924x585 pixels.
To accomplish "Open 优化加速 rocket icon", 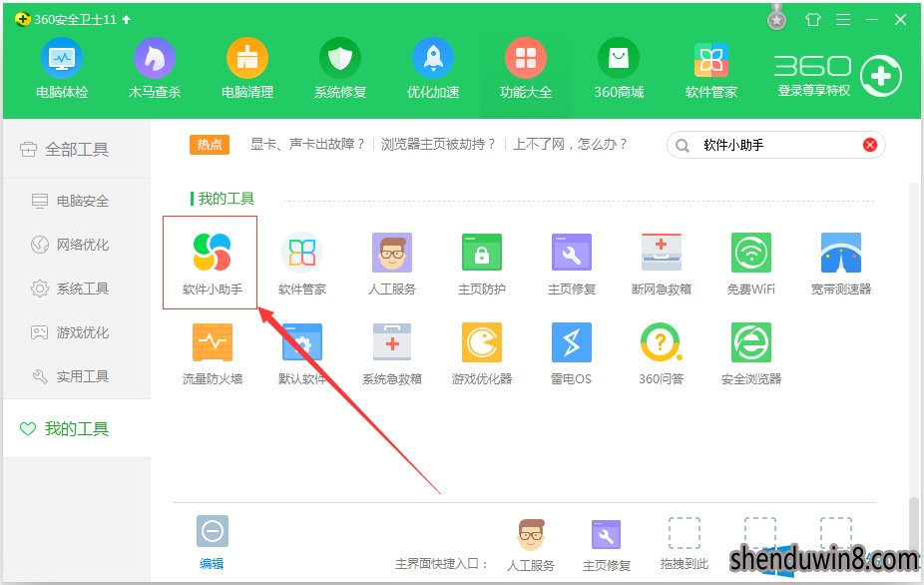I will 433,58.
